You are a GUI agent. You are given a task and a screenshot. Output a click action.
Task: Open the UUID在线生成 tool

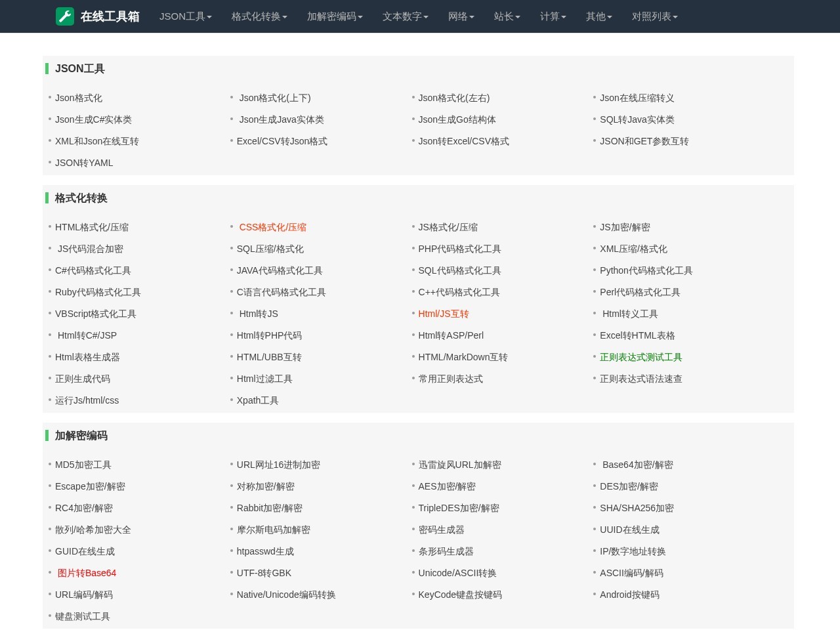pos(629,530)
